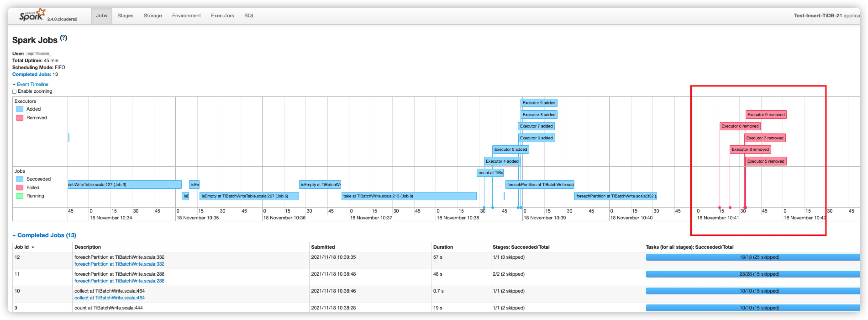Enable zooming checkbox on timeline
This screenshot has width=868, height=320.
pos(14,91)
